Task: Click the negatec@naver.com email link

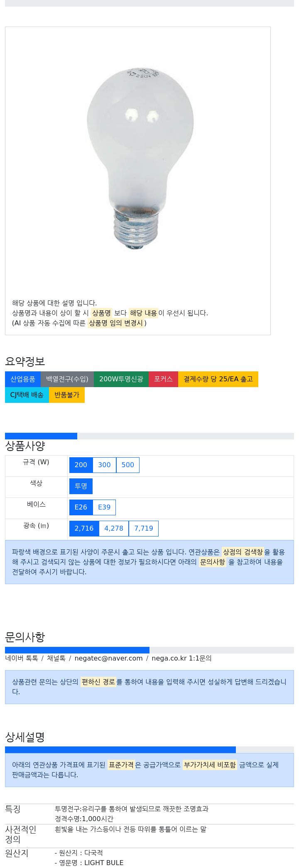Action: point(108,658)
